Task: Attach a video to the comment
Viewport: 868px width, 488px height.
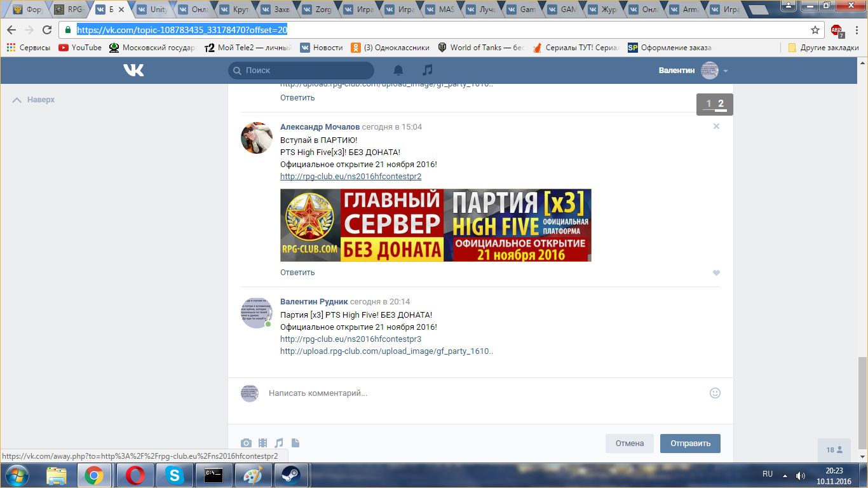Action: pos(262,444)
